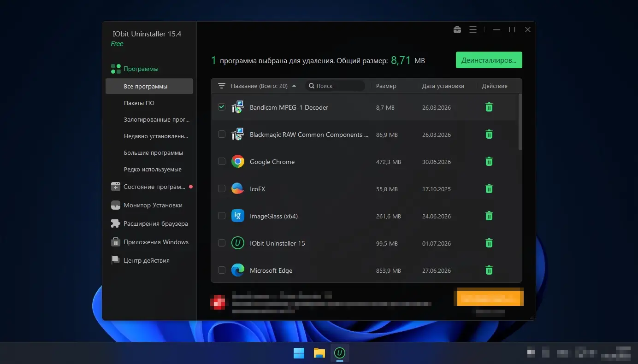Check the IObit Uninstaller 15 checkbox
The height and width of the screenshot is (364, 638).
(x=222, y=243)
